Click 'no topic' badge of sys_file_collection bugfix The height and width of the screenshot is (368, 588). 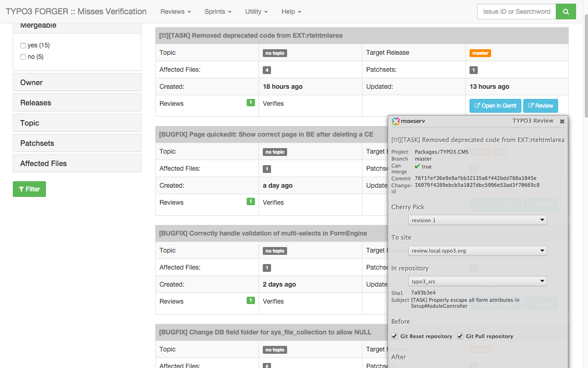275,350
